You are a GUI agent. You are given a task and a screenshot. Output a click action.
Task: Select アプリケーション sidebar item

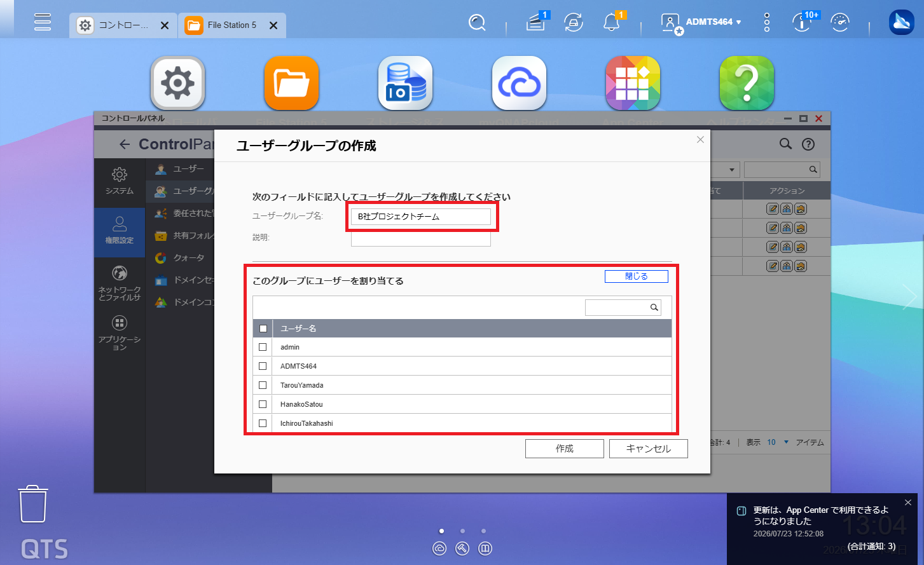(120, 333)
